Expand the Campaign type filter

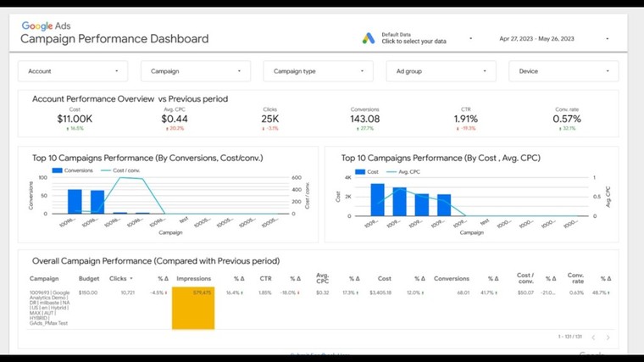pyautogui.click(x=318, y=71)
